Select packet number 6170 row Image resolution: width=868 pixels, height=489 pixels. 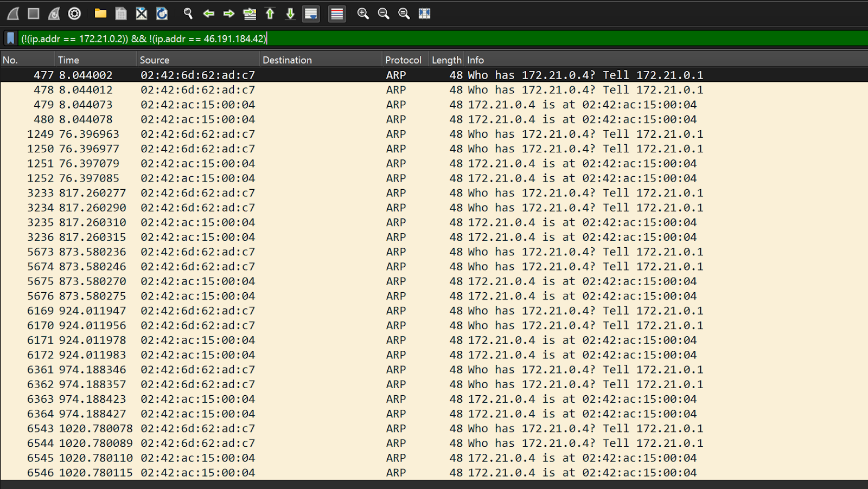(x=434, y=325)
